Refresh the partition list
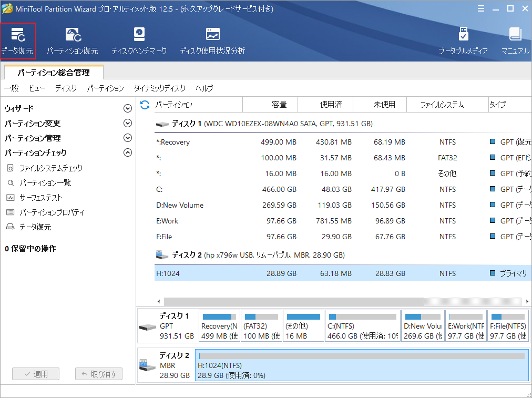Image resolution: width=532 pixels, height=398 pixels. coord(144,104)
